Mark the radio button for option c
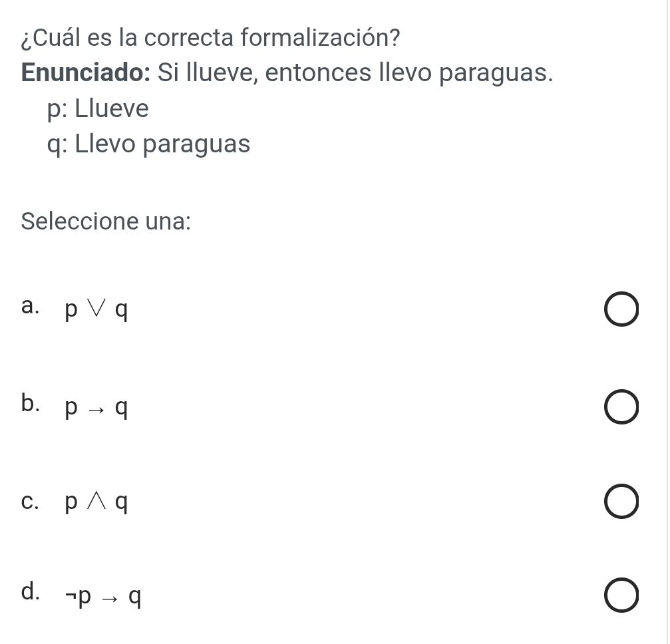 tap(622, 504)
